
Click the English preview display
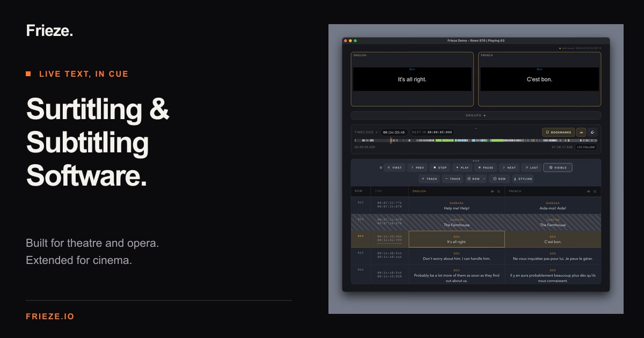(412, 79)
